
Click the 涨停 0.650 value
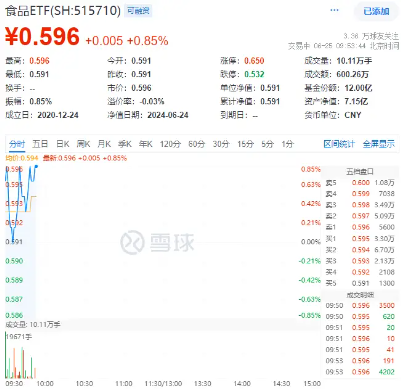coord(254,61)
